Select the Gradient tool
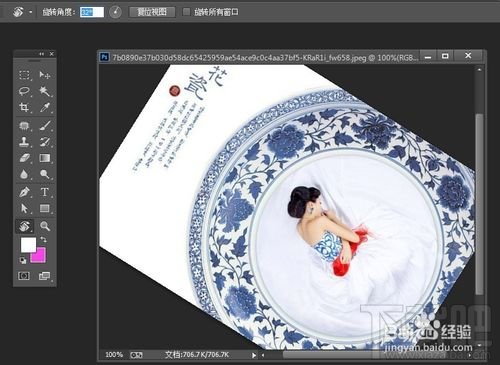 tap(44, 158)
